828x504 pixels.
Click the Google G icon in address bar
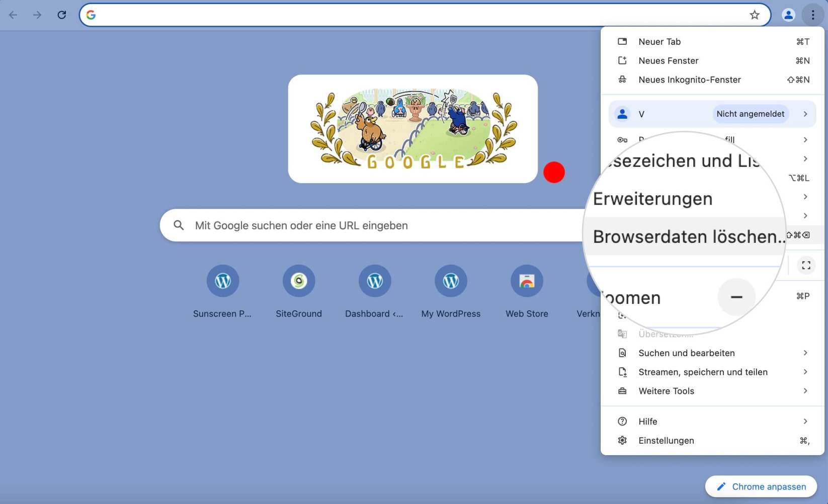tap(91, 15)
